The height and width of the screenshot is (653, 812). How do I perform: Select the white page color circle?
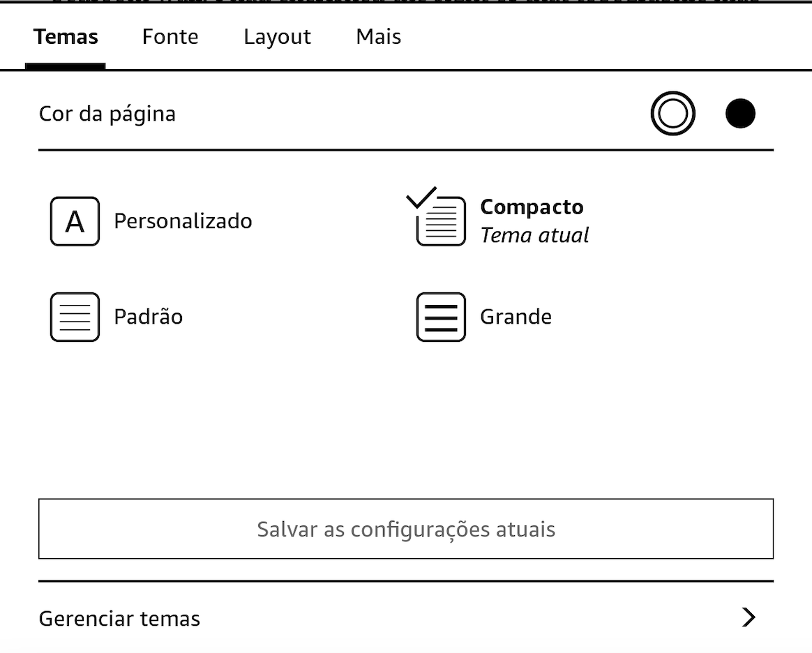672,114
